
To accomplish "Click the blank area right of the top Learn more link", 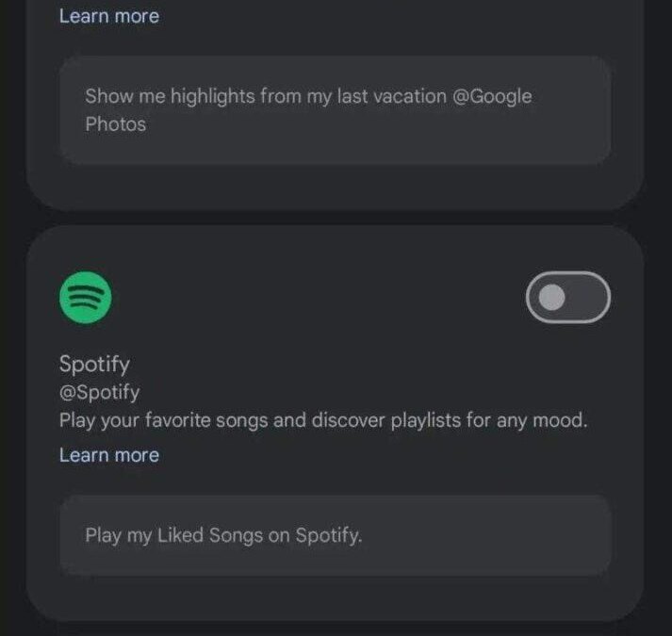I will tap(377, 16).
